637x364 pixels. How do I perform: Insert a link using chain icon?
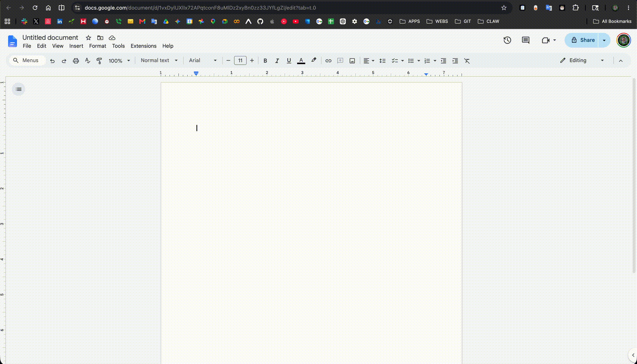pyautogui.click(x=328, y=61)
